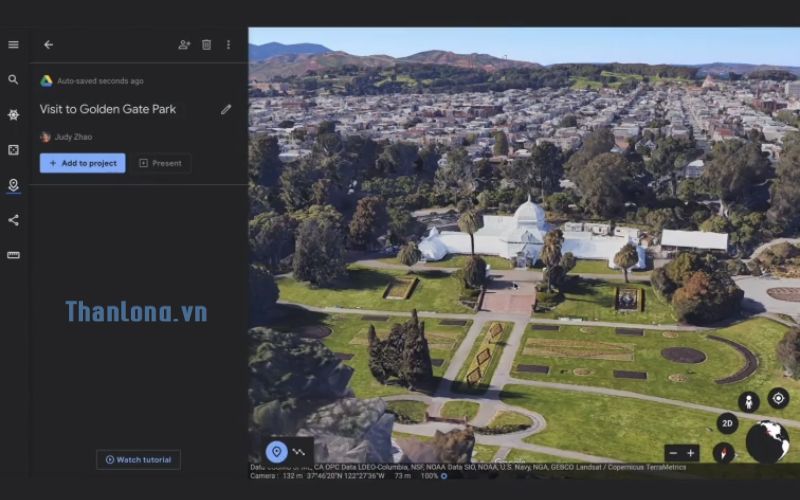Click the Present button
The image size is (800, 500).
pos(160,163)
